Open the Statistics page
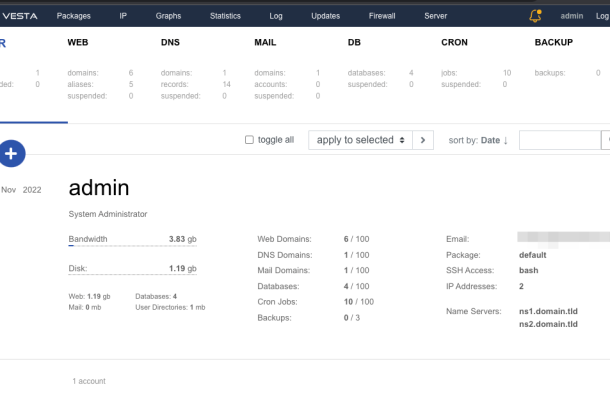 pyautogui.click(x=225, y=16)
